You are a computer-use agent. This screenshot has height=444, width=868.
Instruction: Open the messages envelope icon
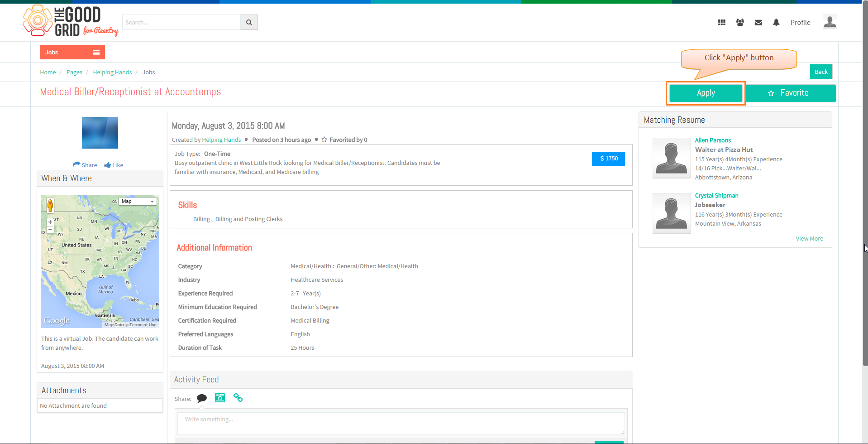click(758, 23)
